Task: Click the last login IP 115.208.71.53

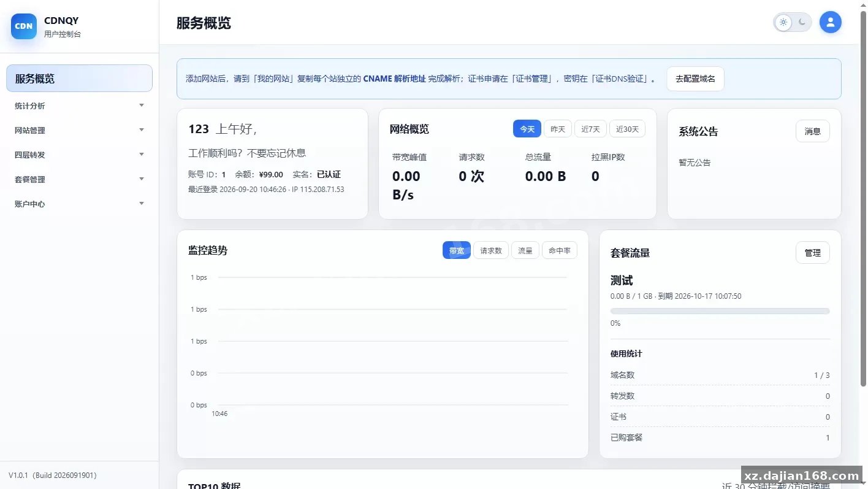Action: [x=321, y=189]
